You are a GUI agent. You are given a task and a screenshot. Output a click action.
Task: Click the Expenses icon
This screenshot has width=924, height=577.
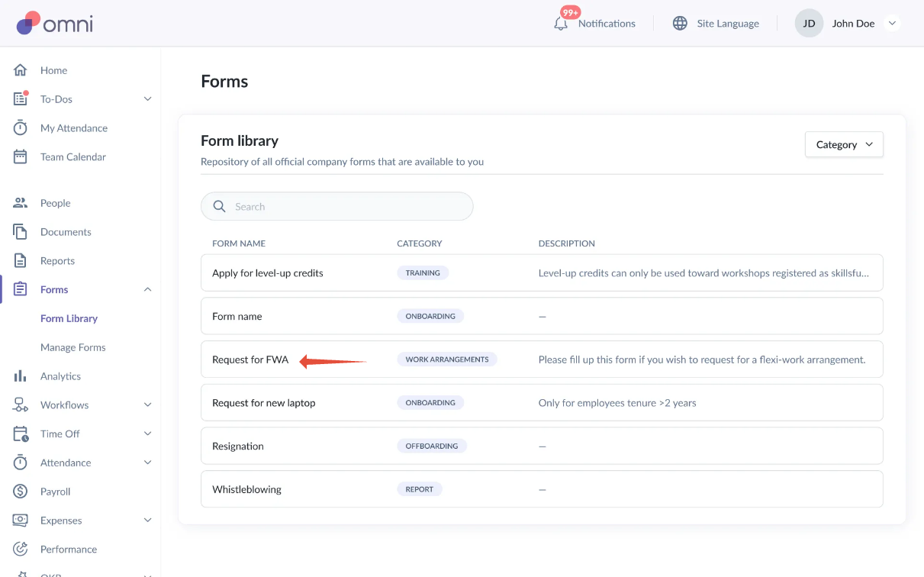(x=21, y=520)
